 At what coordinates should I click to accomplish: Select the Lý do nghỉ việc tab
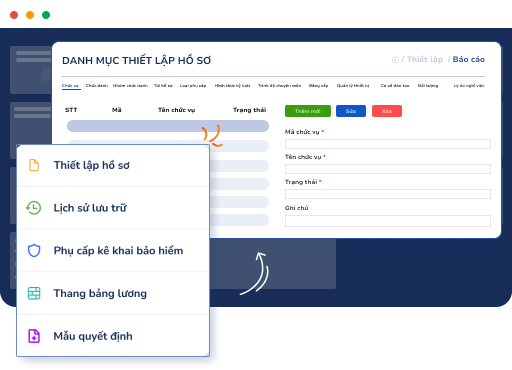tap(469, 86)
